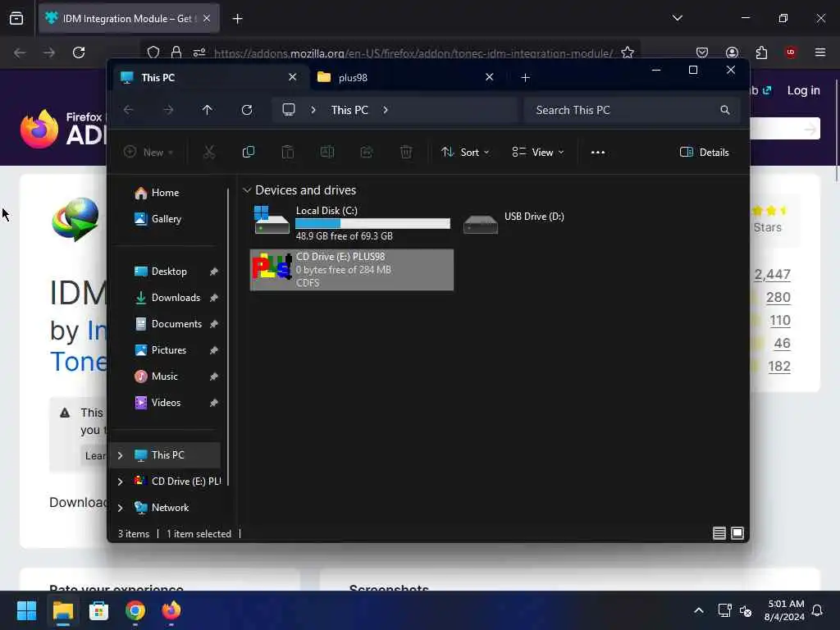This screenshot has width=840, height=630.
Task: Click the 280 reviews count link
Action: click(778, 297)
